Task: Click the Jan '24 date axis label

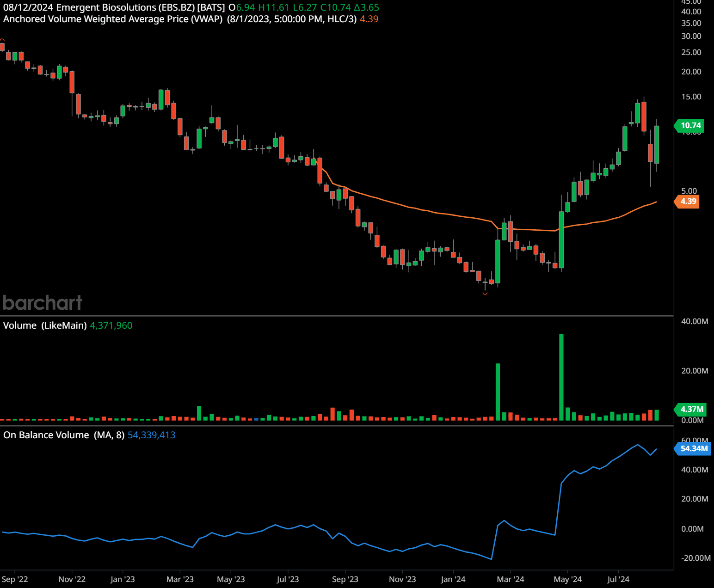Action: (x=453, y=579)
